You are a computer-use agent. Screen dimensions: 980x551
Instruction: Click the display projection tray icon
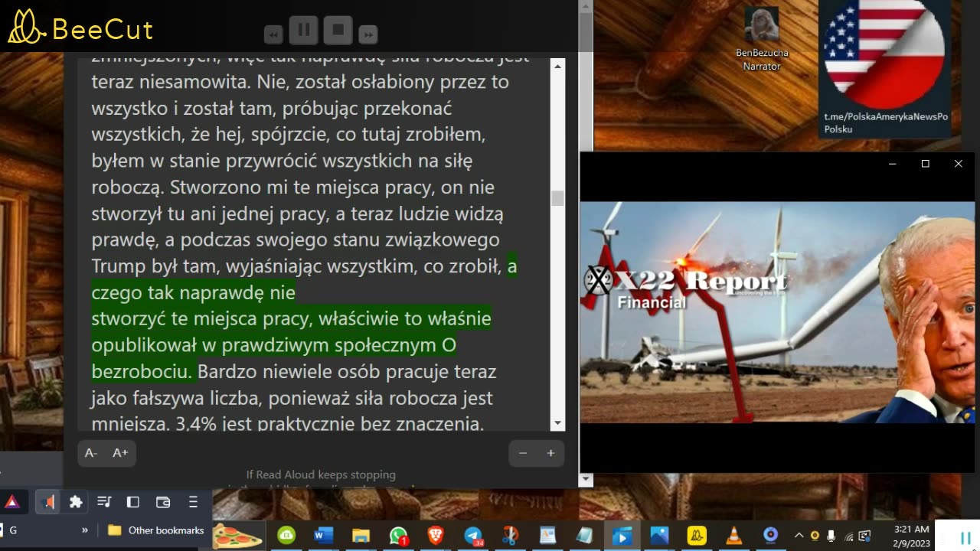pos(864,536)
